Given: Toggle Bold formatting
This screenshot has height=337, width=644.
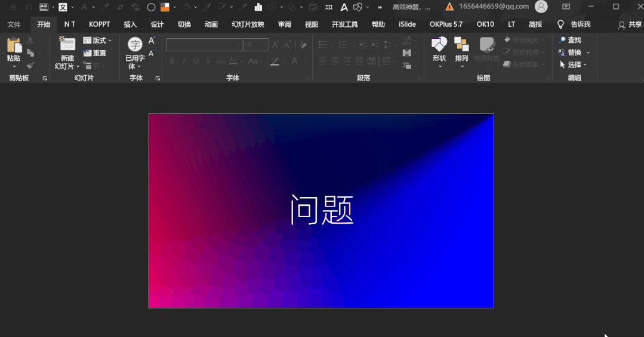Looking at the screenshot, I should (x=172, y=61).
